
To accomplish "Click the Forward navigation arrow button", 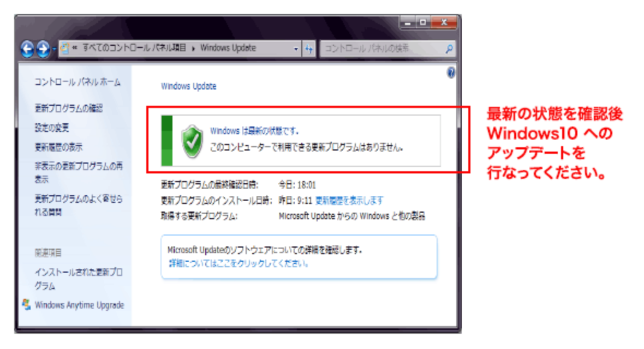I will pos(44,49).
